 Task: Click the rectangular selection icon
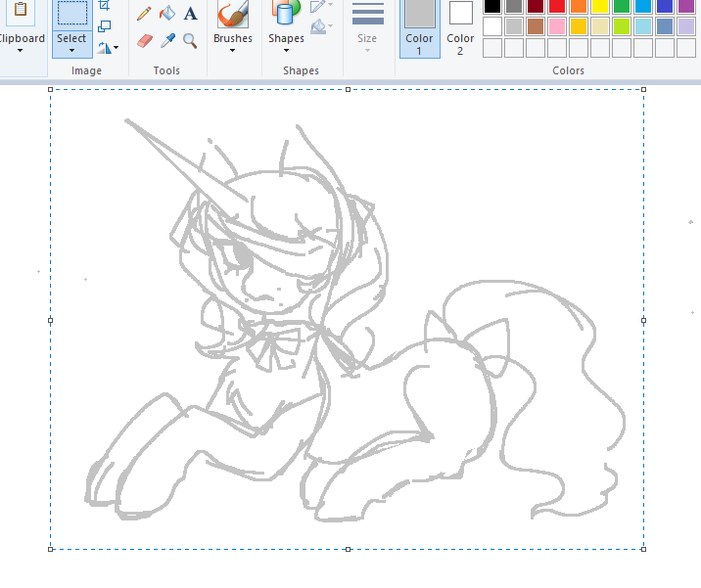click(72, 13)
